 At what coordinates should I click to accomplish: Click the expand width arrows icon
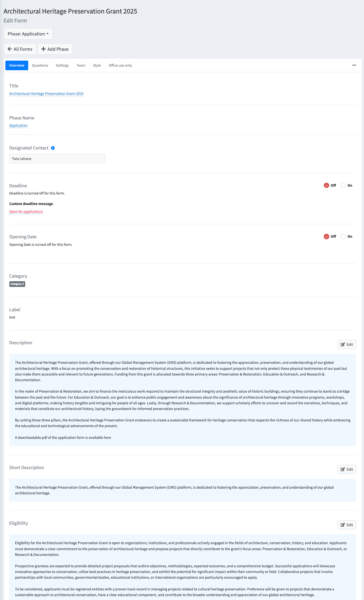pos(354,65)
